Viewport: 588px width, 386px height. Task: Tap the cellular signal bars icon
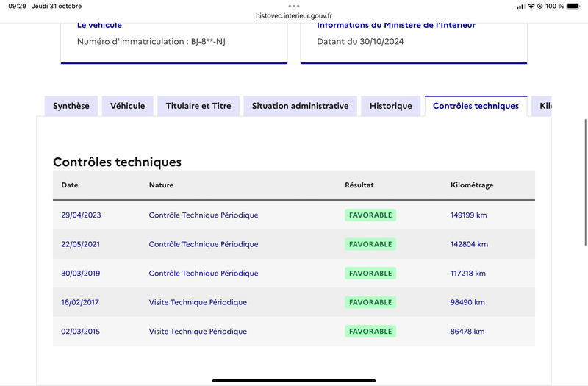coord(520,7)
